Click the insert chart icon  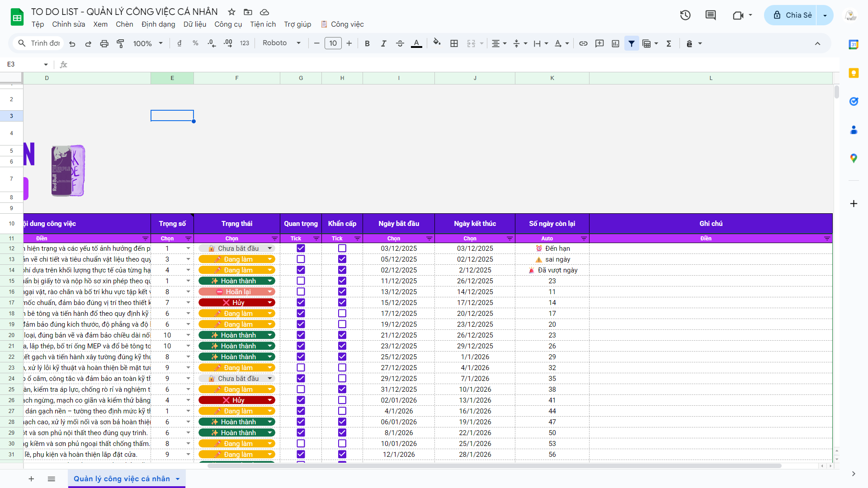point(615,43)
